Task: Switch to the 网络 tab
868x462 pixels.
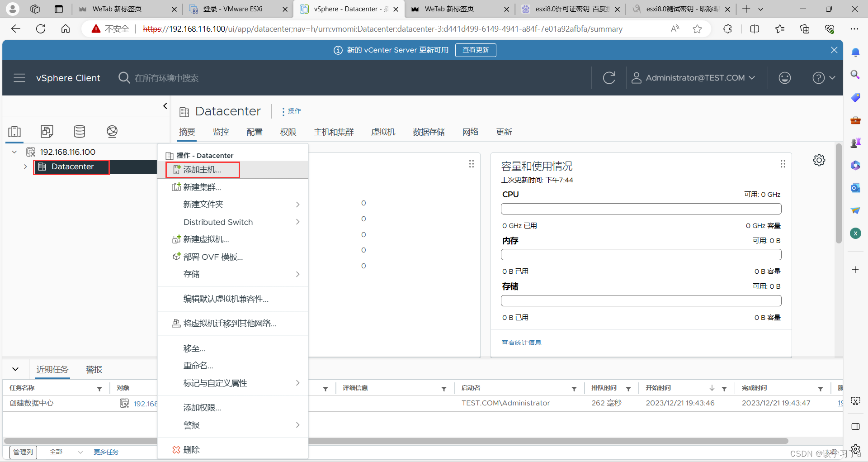Action: [x=470, y=132]
